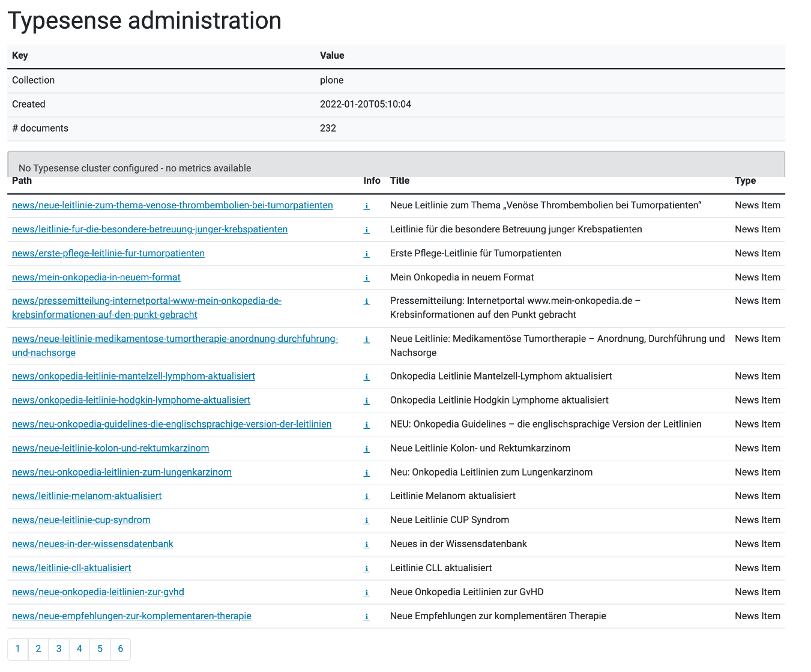Visit link news/neue-onkopedia-leitlinien-zur-gvhd
This screenshot has width=811, height=672.
point(98,592)
